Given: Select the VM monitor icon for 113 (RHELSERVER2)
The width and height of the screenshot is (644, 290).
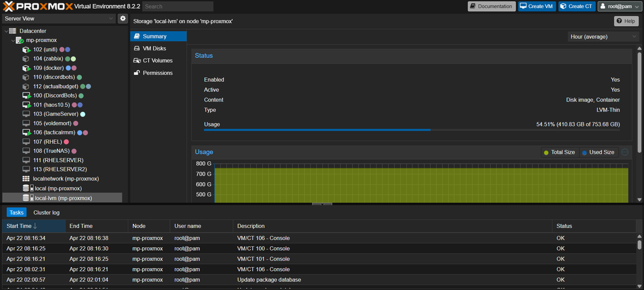Looking at the screenshot, I should coord(26,169).
